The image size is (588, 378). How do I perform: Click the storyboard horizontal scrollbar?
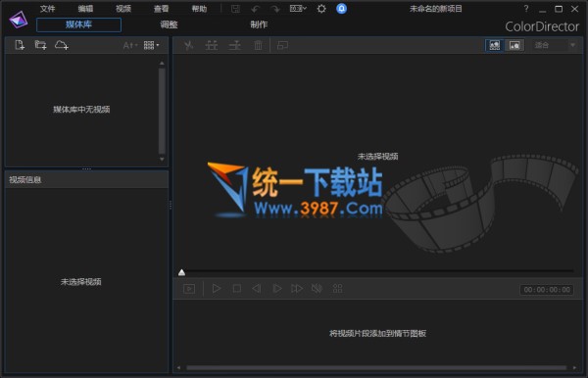pos(376,368)
